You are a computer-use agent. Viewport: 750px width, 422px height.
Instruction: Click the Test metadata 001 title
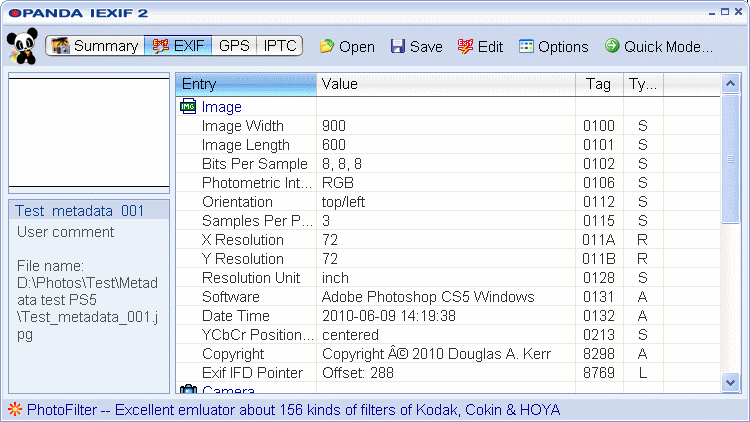tap(79, 211)
